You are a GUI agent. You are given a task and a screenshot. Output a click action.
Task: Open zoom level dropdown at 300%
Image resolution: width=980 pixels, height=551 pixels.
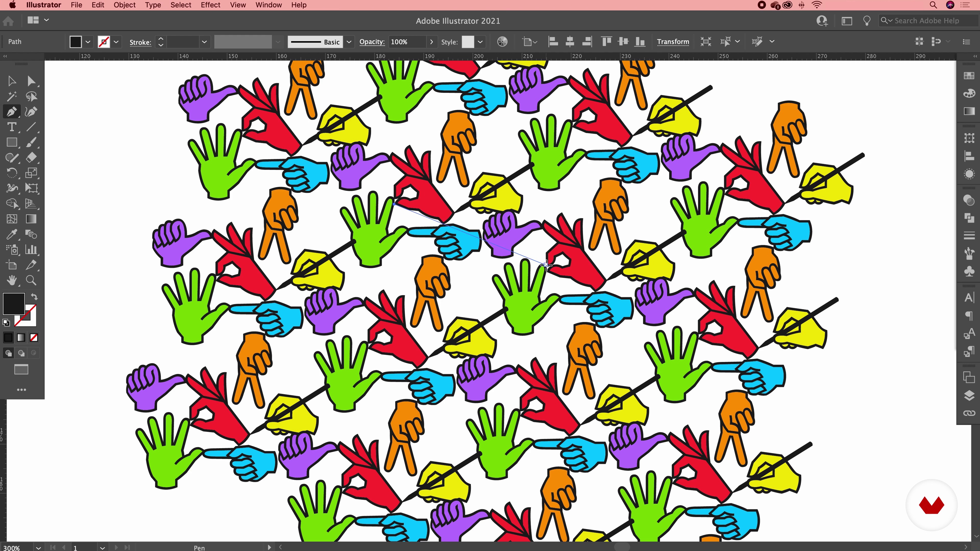[39, 548]
